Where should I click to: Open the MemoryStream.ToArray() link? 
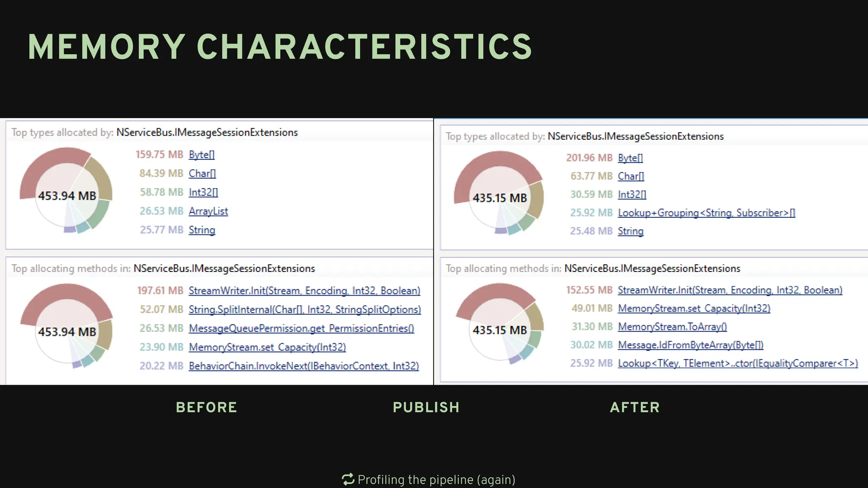(673, 327)
